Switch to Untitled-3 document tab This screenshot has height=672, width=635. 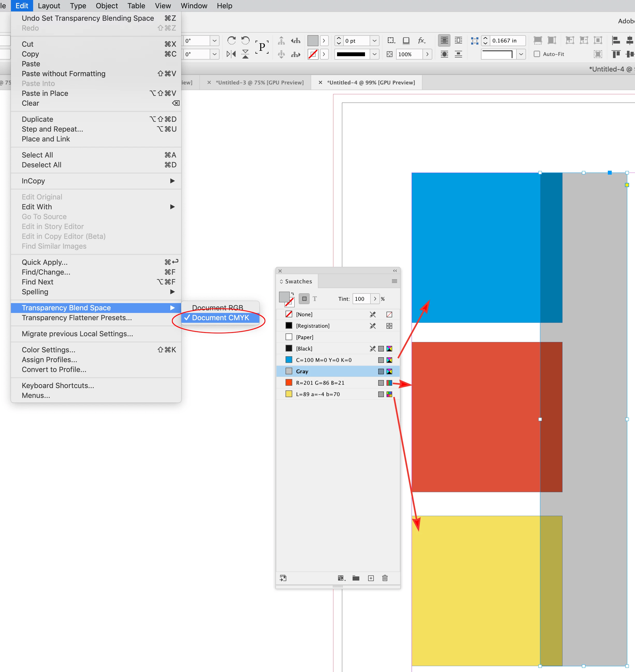[259, 82]
